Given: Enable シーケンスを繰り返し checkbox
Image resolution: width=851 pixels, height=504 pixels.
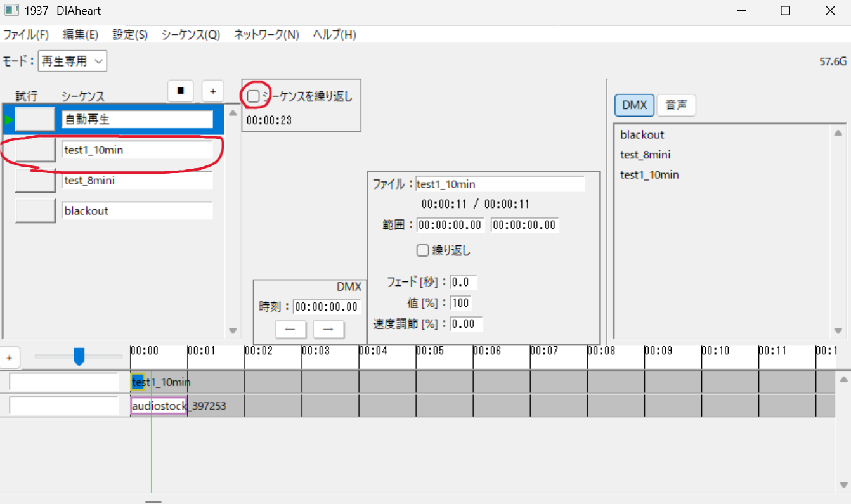Looking at the screenshot, I should [254, 96].
